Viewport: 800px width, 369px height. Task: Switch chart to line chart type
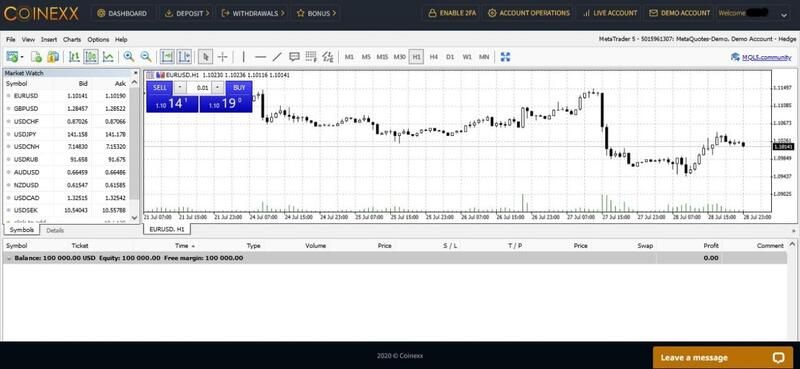coord(108,57)
